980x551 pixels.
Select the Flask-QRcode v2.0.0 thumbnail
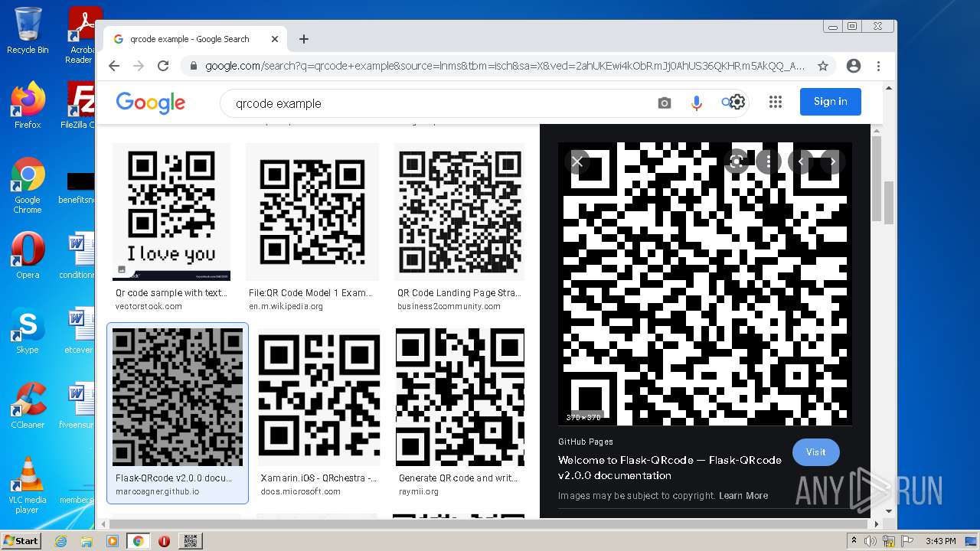178,397
